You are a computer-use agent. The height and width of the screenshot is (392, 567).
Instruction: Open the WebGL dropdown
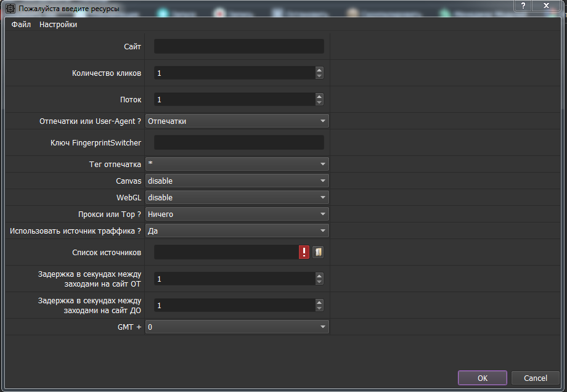tap(237, 197)
